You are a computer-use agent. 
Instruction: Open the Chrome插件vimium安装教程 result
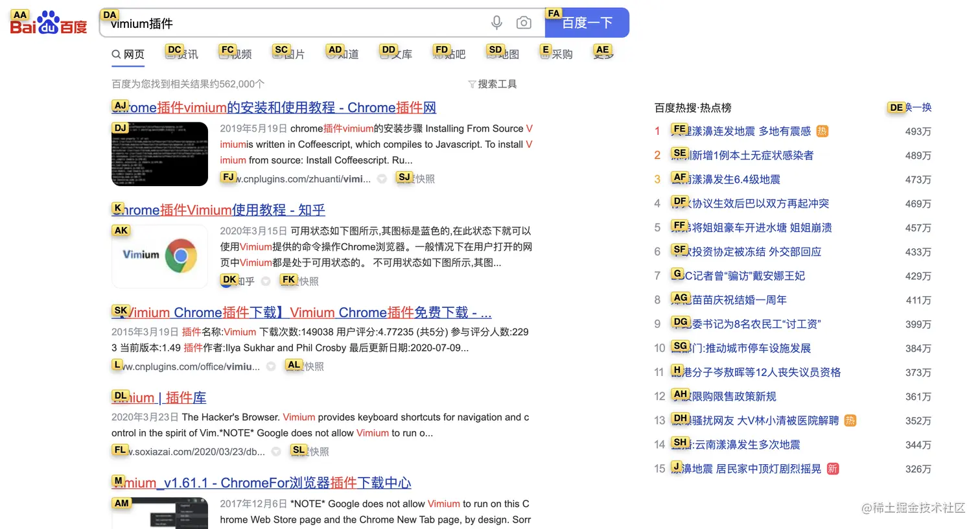[x=273, y=108]
